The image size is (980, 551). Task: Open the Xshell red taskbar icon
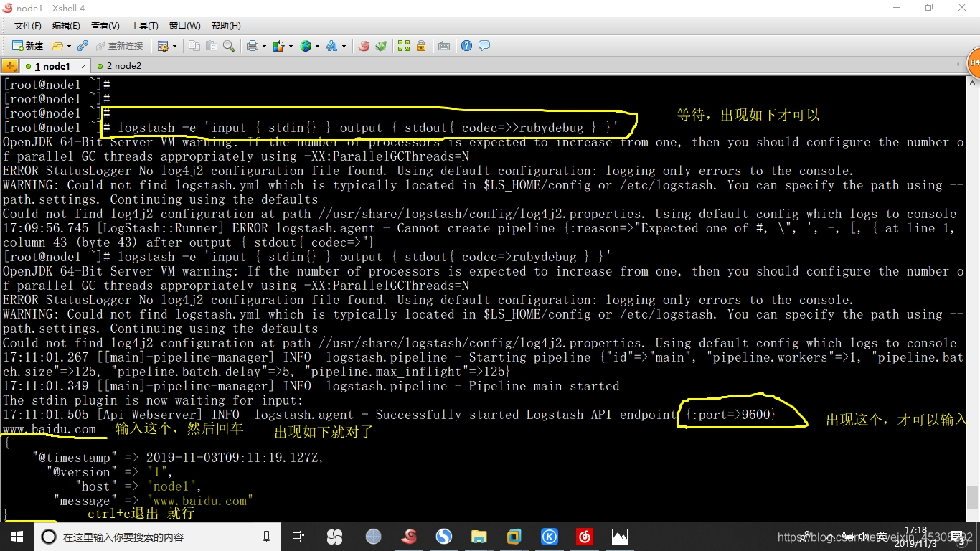click(409, 537)
